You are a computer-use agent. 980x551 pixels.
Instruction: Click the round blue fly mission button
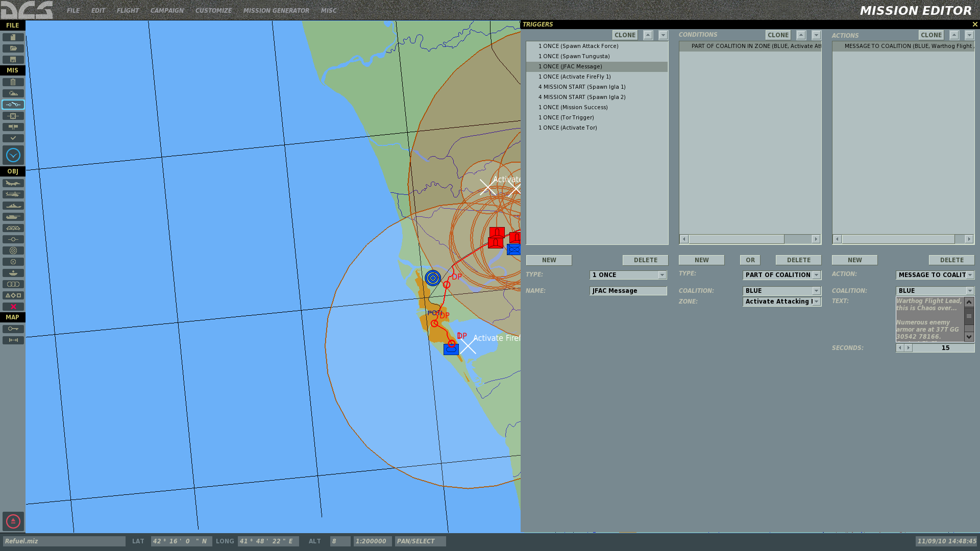[x=13, y=155]
